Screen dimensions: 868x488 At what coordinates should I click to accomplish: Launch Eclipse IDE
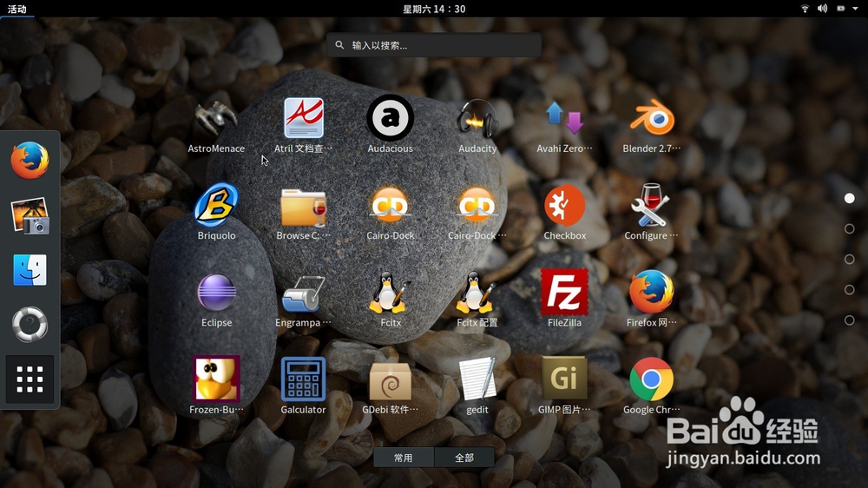pos(216,299)
